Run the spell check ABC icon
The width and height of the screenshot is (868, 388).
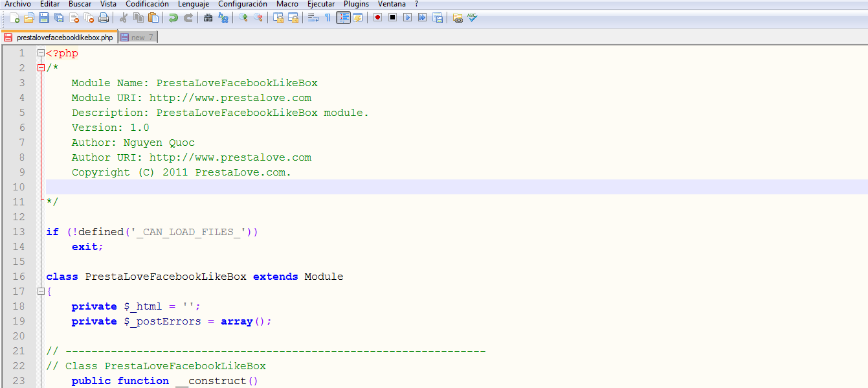pos(473,17)
